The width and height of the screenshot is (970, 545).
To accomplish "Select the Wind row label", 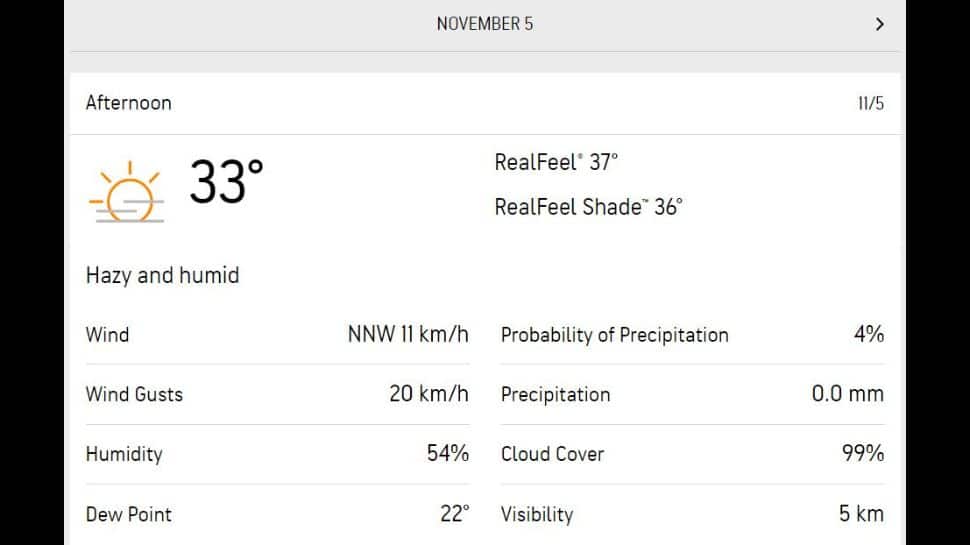I will (x=108, y=335).
